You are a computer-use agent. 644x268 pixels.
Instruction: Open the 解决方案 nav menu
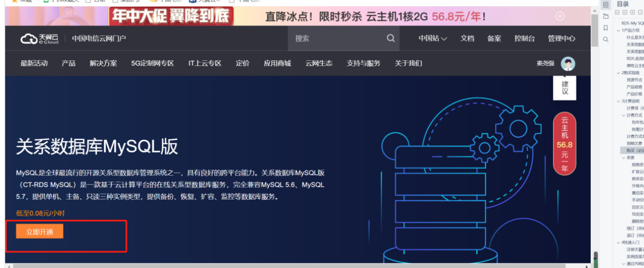103,63
